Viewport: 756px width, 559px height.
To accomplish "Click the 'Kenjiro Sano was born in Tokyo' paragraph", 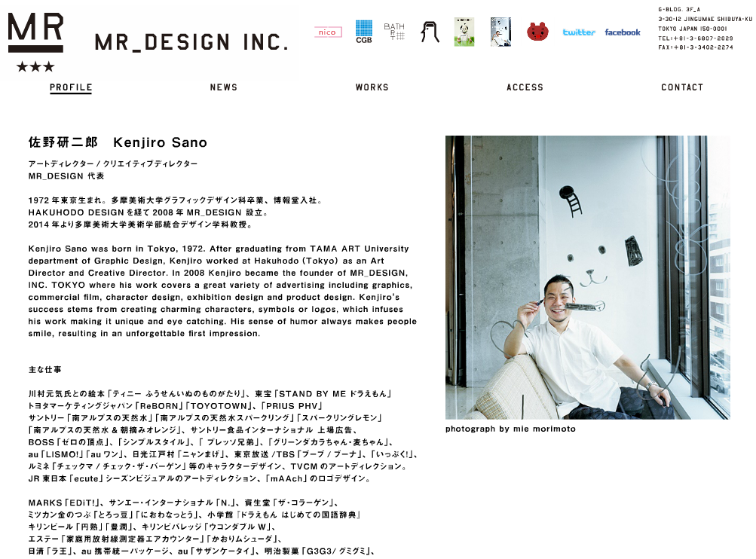I will 222,291.
